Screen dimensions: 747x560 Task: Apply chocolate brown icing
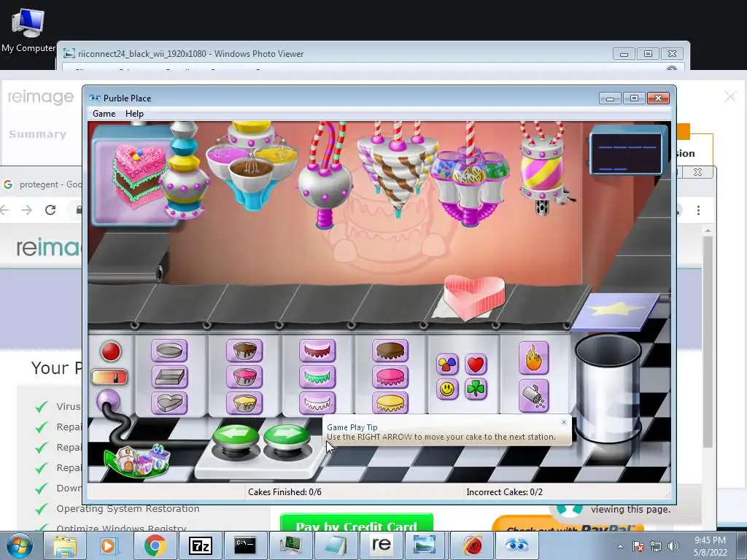[x=390, y=351]
